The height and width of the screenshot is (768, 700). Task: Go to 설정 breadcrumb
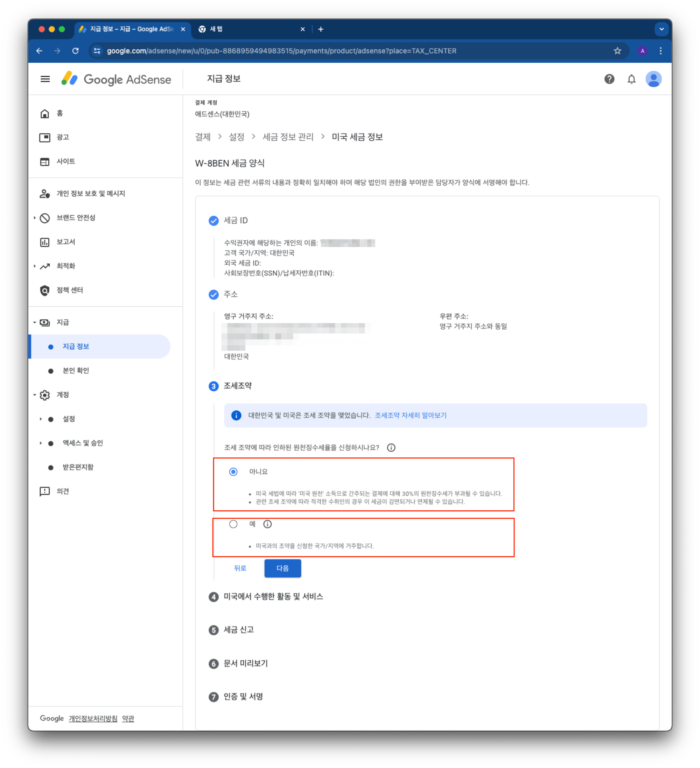[x=236, y=137]
